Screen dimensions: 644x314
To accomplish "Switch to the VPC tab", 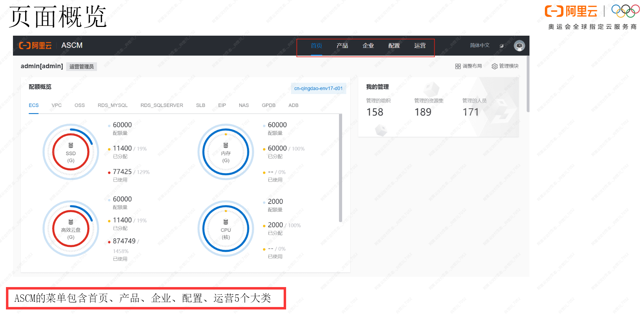I will pyautogui.click(x=56, y=105).
